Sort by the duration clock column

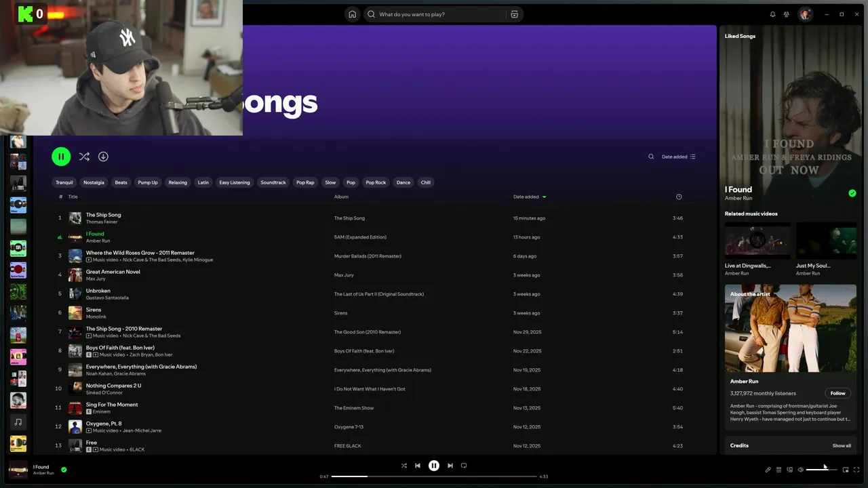[x=679, y=197]
